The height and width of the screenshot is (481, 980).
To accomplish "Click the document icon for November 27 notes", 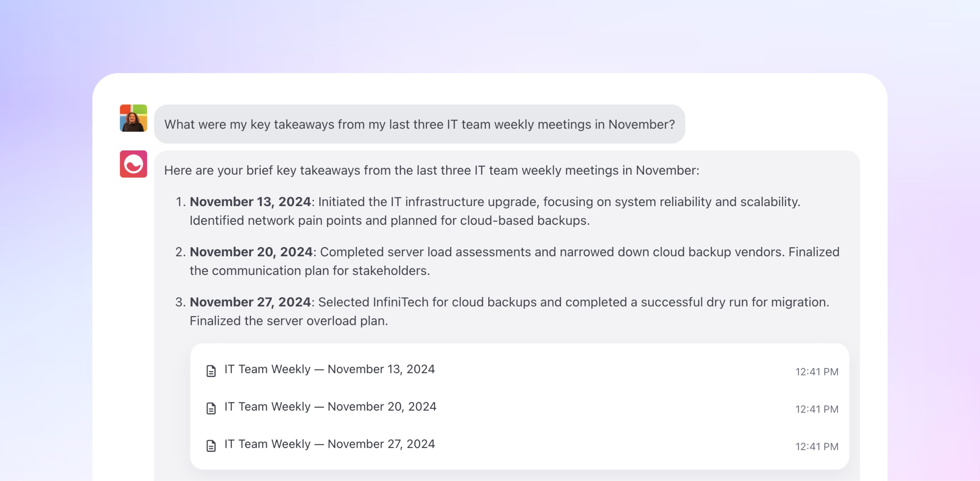I will click(211, 446).
